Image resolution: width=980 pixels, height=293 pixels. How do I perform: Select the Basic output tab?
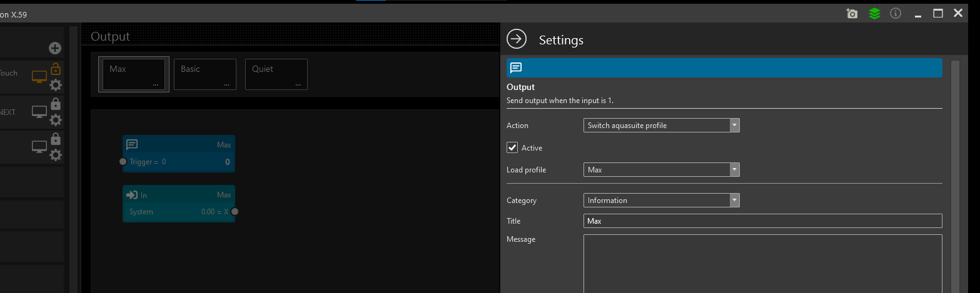tap(205, 74)
